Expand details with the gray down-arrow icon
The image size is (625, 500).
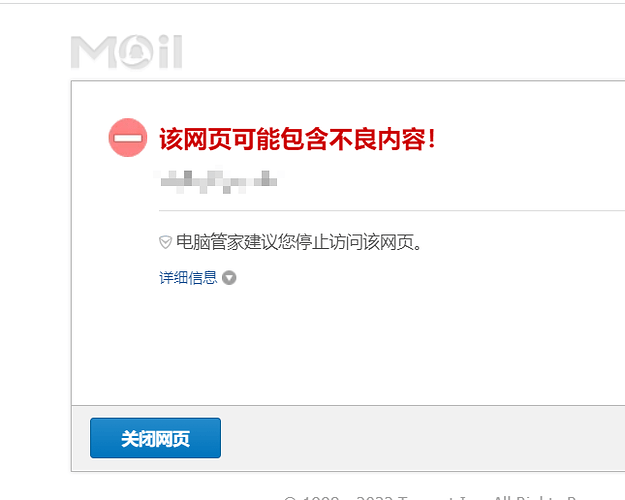click(x=229, y=278)
